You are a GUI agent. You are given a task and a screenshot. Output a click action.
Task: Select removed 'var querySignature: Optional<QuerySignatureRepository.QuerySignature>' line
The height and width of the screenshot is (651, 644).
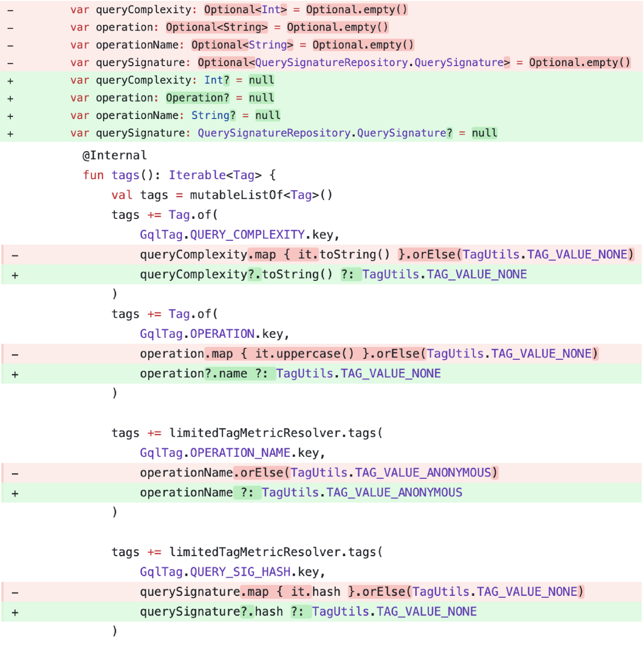tap(322, 62)
